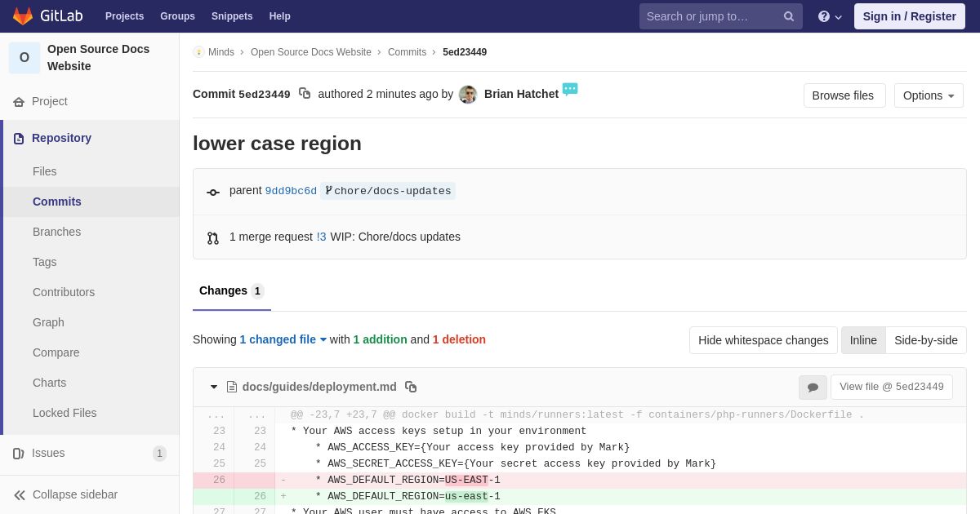
Task: Open the Help question mark menu
Action: [x=830, y=16]
